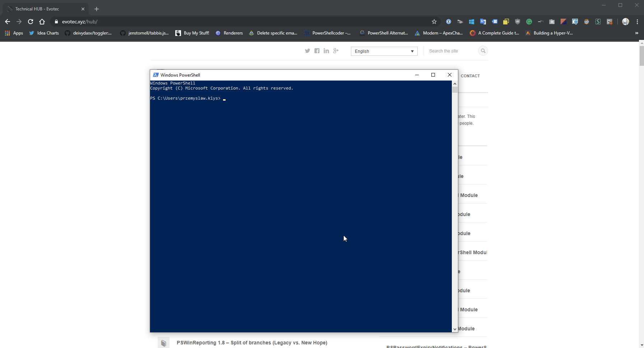Reload the current page

pyautogui.click(x=31, y=22)
